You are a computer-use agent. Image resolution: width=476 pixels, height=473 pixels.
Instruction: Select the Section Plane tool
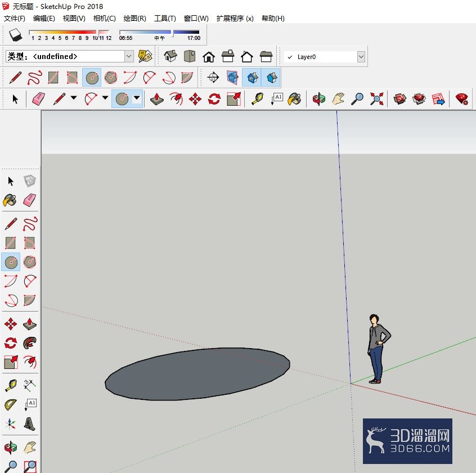pyautogui.click(x=213, y=78)
